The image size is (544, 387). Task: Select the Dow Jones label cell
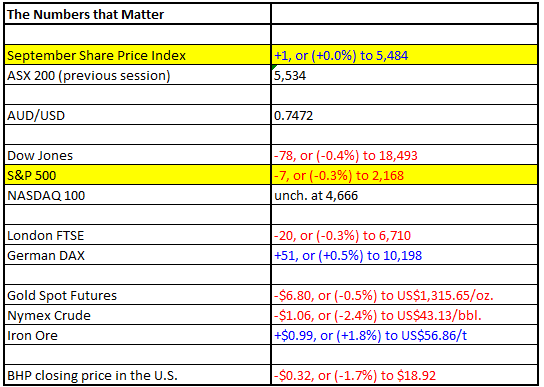pyautogui.click(x=137, y=155)
